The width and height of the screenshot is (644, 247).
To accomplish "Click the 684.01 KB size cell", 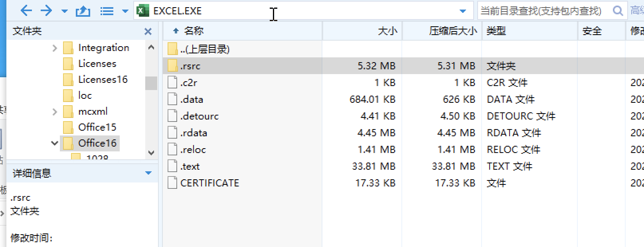I will (x=372, y=100).
